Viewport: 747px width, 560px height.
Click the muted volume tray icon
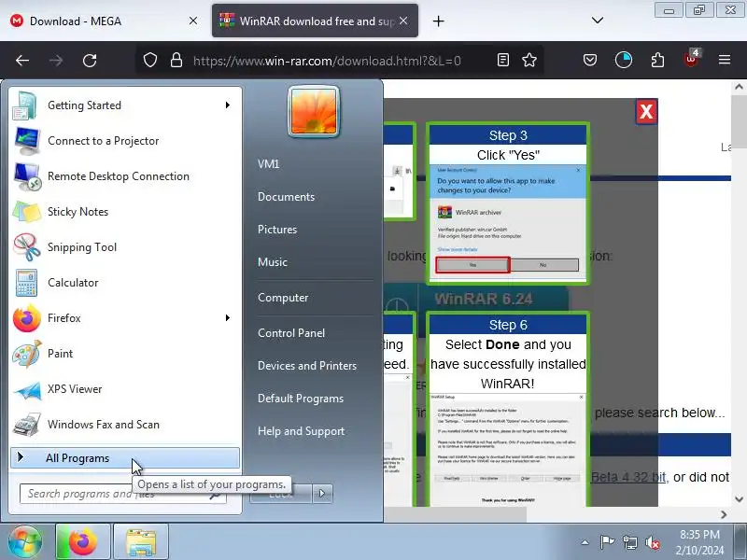(x=652, y=542)
